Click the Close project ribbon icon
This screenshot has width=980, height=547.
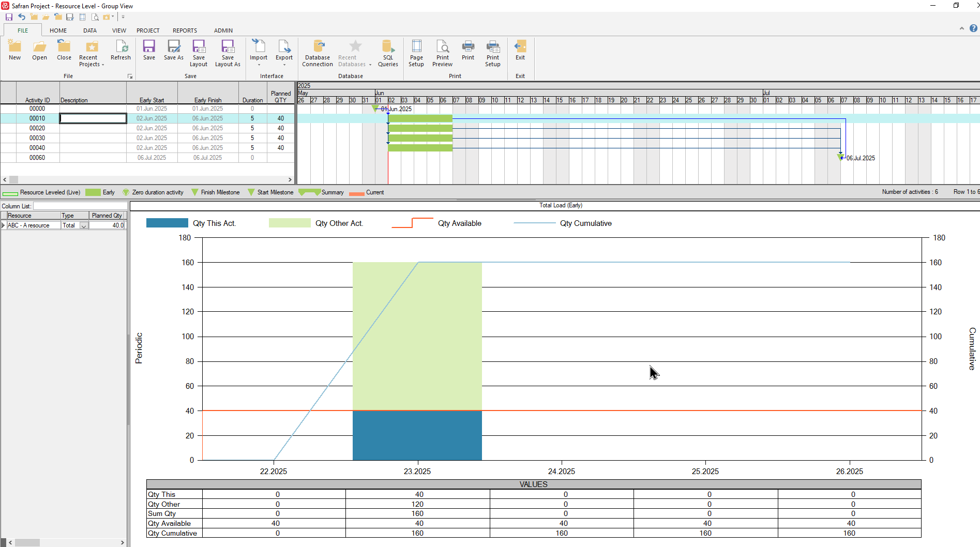tap(64, 51)
